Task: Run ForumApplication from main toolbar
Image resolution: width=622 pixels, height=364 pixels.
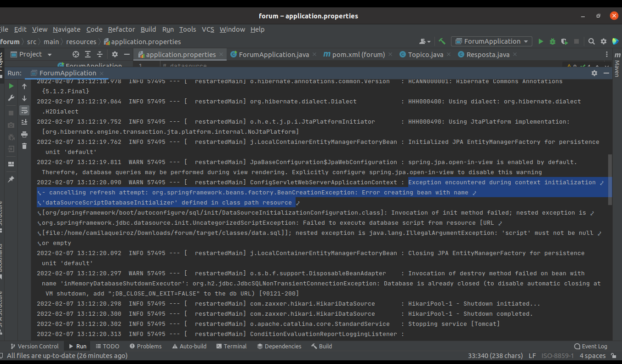Action: pos(541,41)
